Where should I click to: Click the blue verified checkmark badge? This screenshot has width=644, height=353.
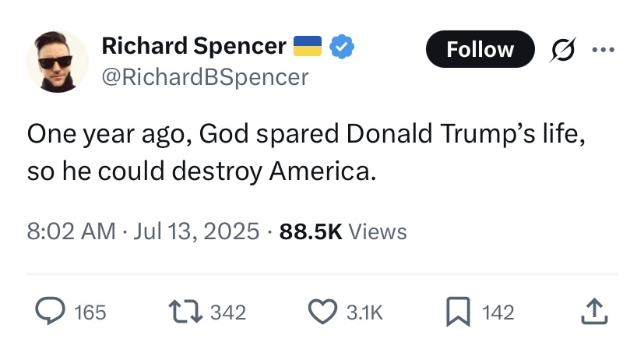342,47
